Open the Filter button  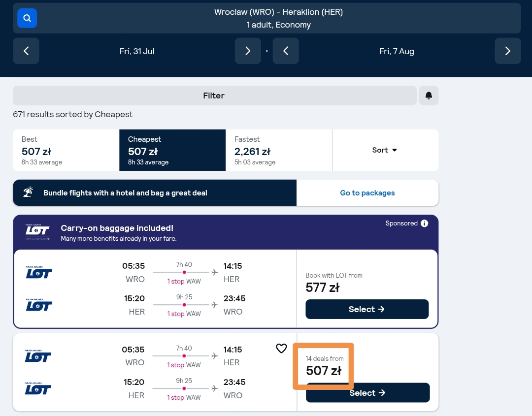[214, 96]
